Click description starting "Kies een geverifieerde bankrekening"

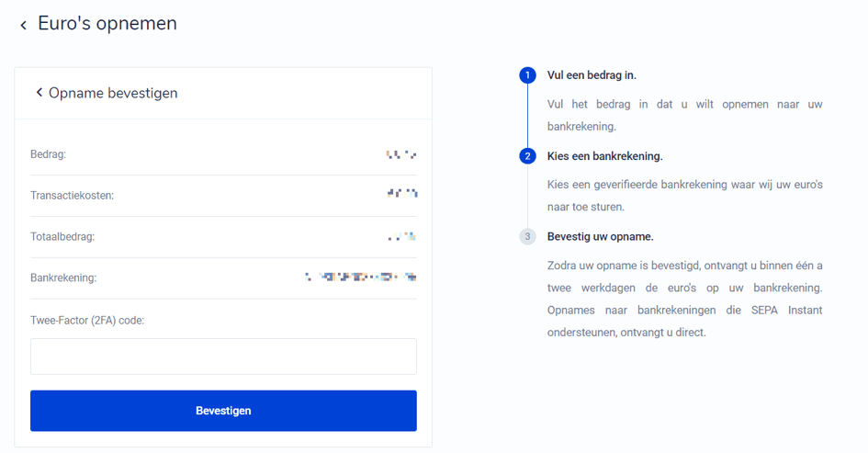pyautogui.click(x=685, y=196)
